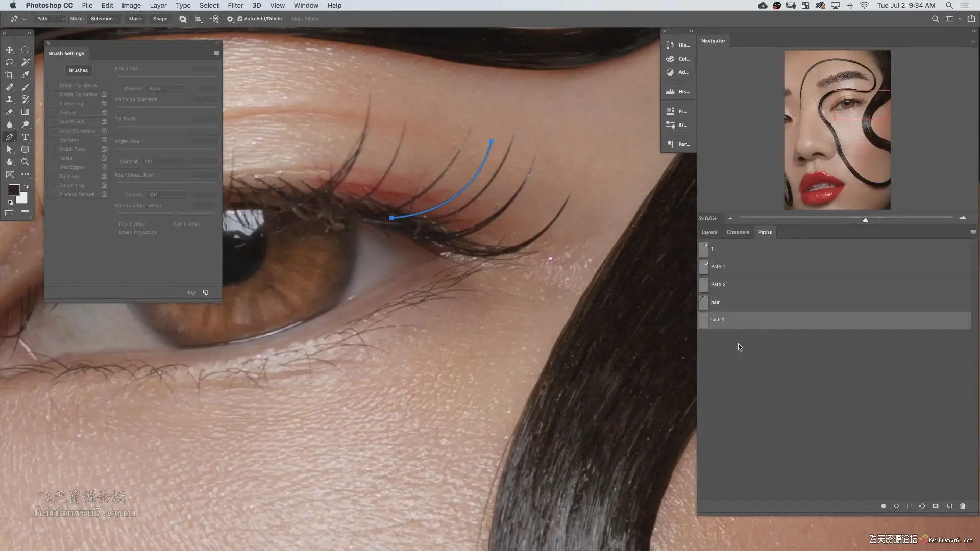The width and height of the screenshot is (980, 551).
Task: Click the Shape button in options bar
Action: [x=160, y=19]
